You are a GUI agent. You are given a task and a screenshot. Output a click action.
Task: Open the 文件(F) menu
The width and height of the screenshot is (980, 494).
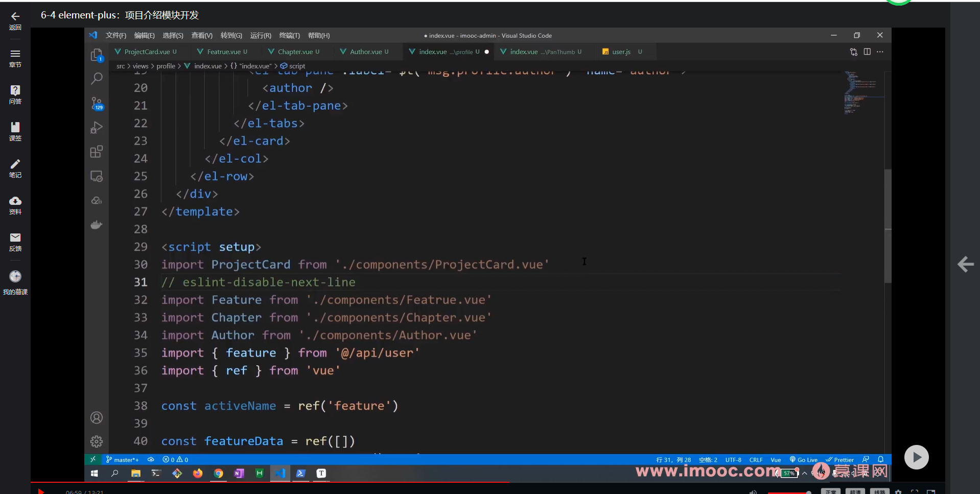pos(116,35)
